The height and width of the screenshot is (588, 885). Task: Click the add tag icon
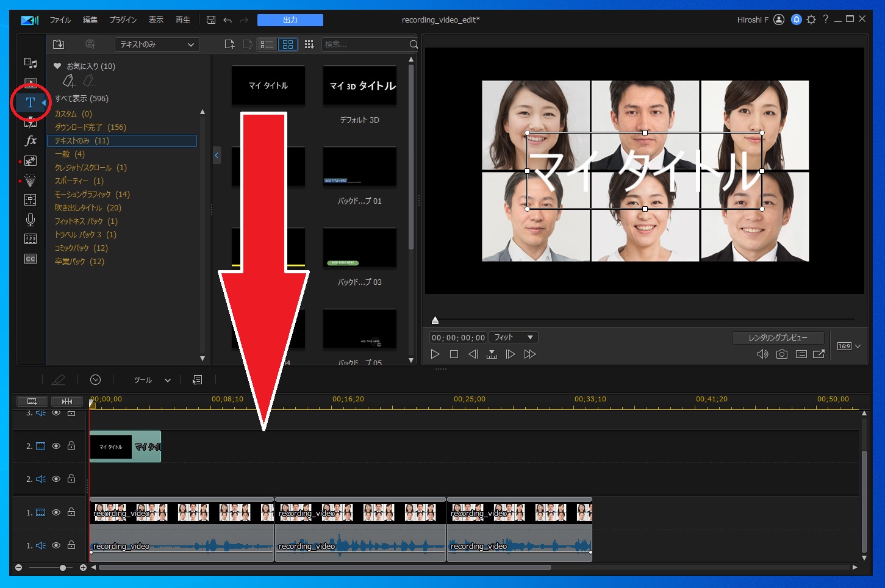coord(69,81)
